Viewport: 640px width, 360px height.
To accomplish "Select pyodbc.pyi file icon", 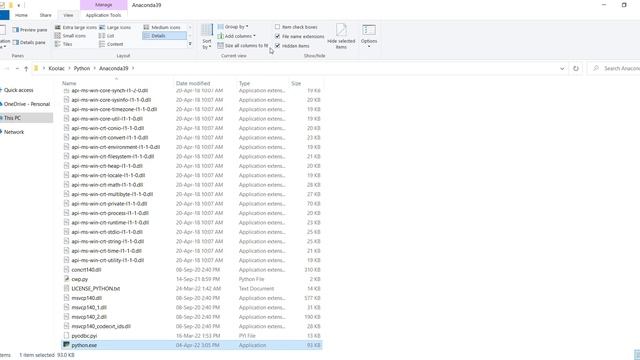I will 66,336.
